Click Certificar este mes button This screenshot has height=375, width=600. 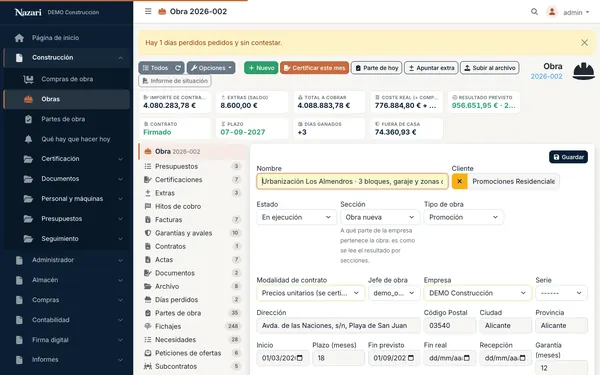[x=314, y=68]
